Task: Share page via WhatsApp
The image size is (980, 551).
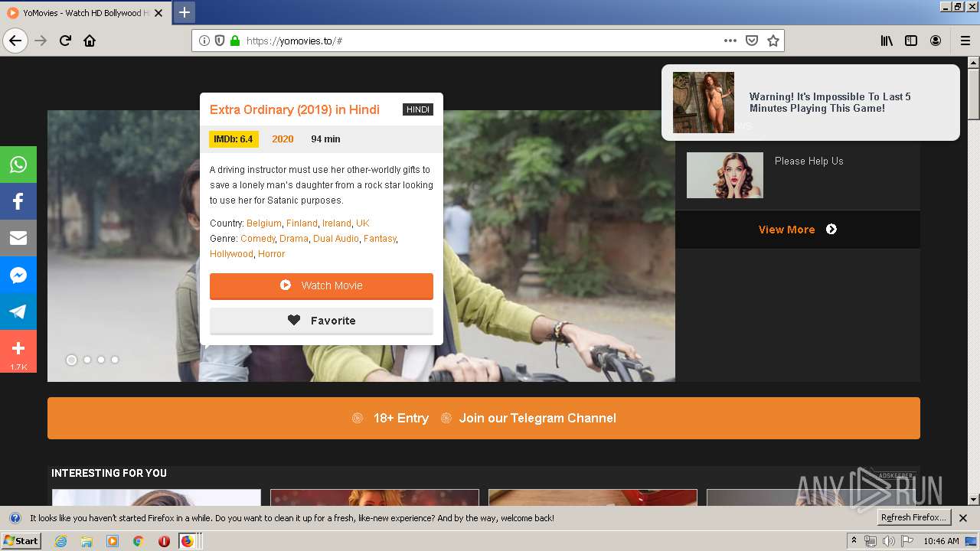Action: tap(18, 165)
